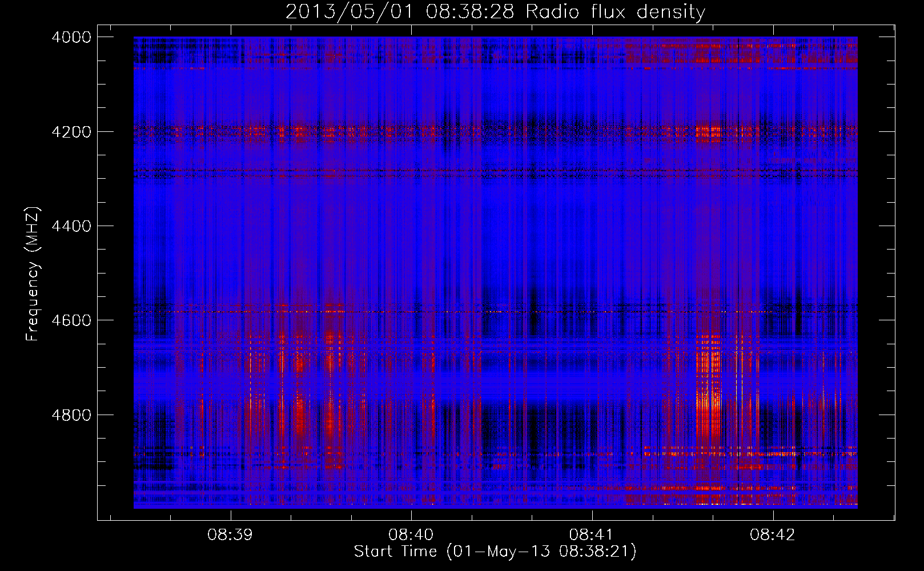
Task: Click the plot title '2013/05/01 08:38:28 Radio flux density'
Action: coord(495,12)
